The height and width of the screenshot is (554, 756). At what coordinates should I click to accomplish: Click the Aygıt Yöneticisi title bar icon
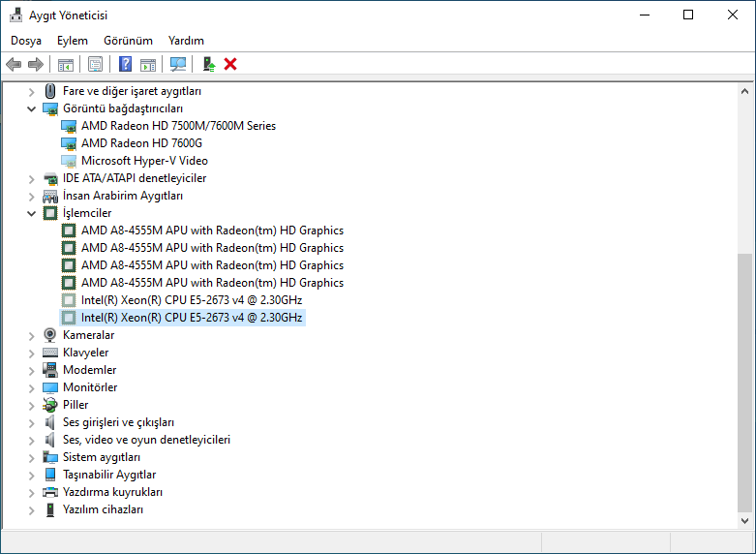[15, 15]
